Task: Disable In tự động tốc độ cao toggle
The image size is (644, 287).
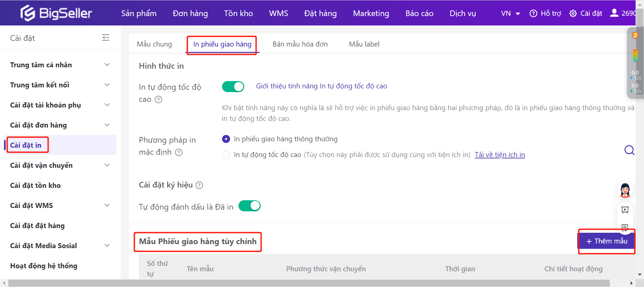Action: click(233, 87)
